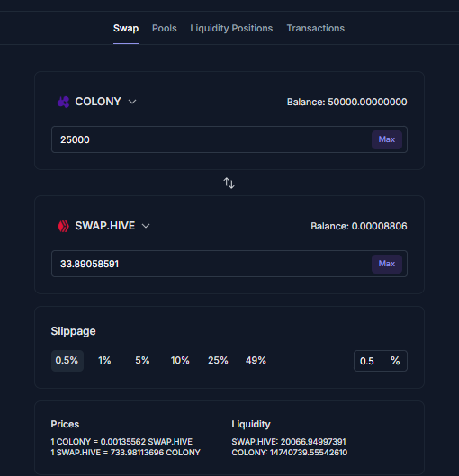Expand the COLONY token dropdown chevron
459x476 pixels.
coord(132,102)
